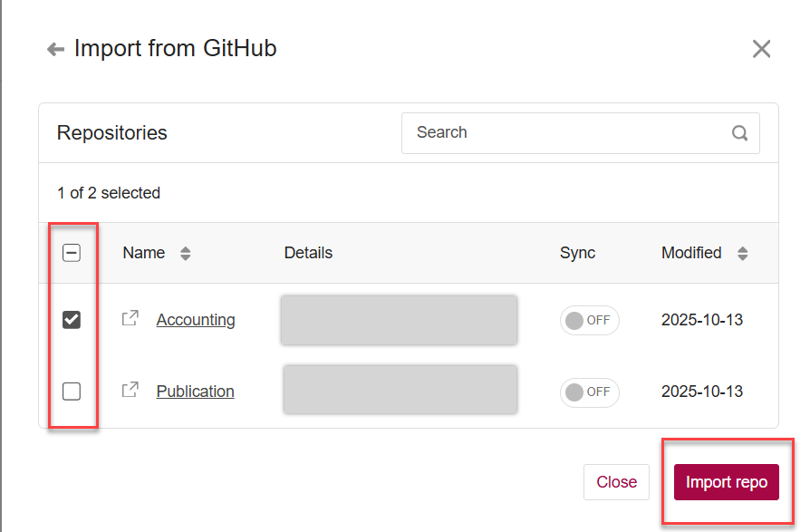Click the search magnifier icon

739,133
